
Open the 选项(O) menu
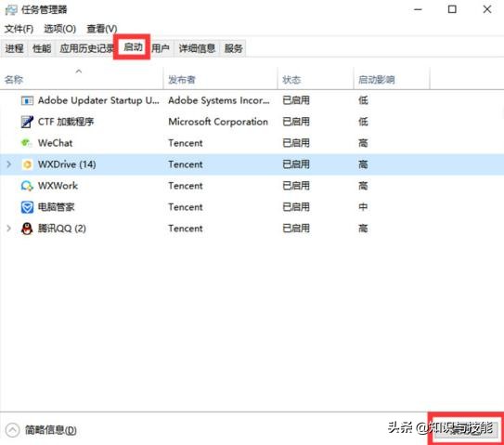pos(59,29)
